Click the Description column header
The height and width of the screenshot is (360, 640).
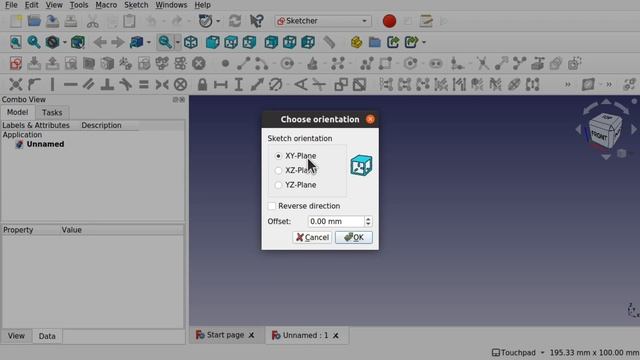101,125
